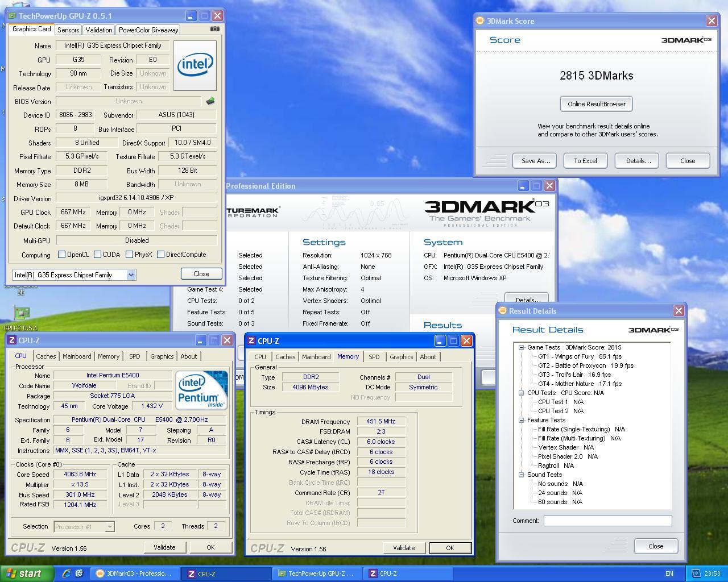Click the GPU-Z screenshot camera icon
This screenshot has width=728, height=582.
(x=214, y=29)
